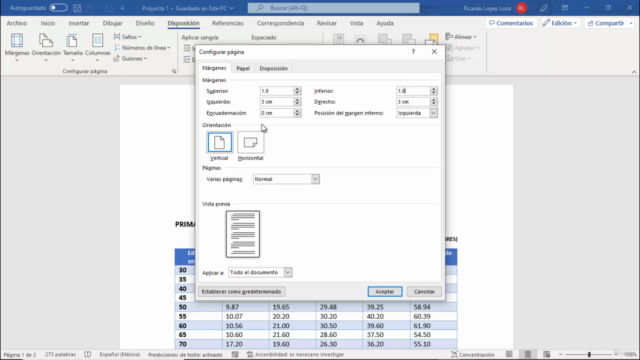Click Español (México) language indicator
The width and height of the screenshot is (640, 360).
[120, 354]
